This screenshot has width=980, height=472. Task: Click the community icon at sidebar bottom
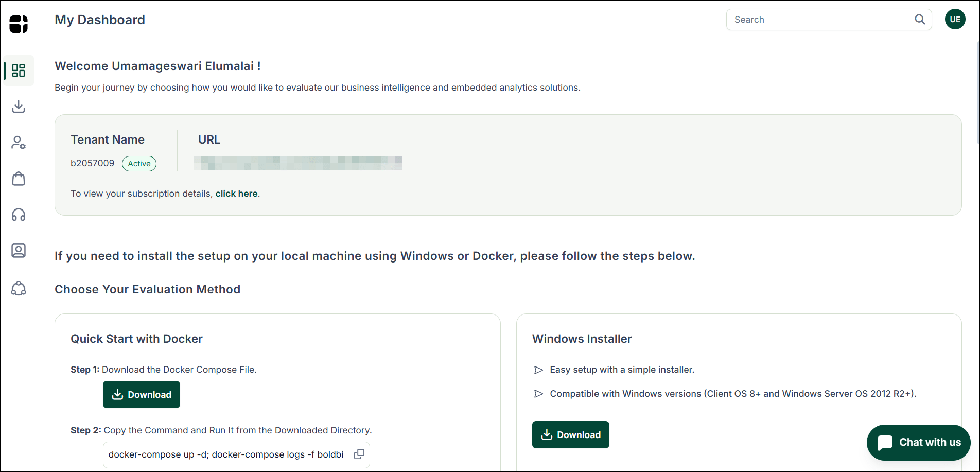[x=19, y=288]
